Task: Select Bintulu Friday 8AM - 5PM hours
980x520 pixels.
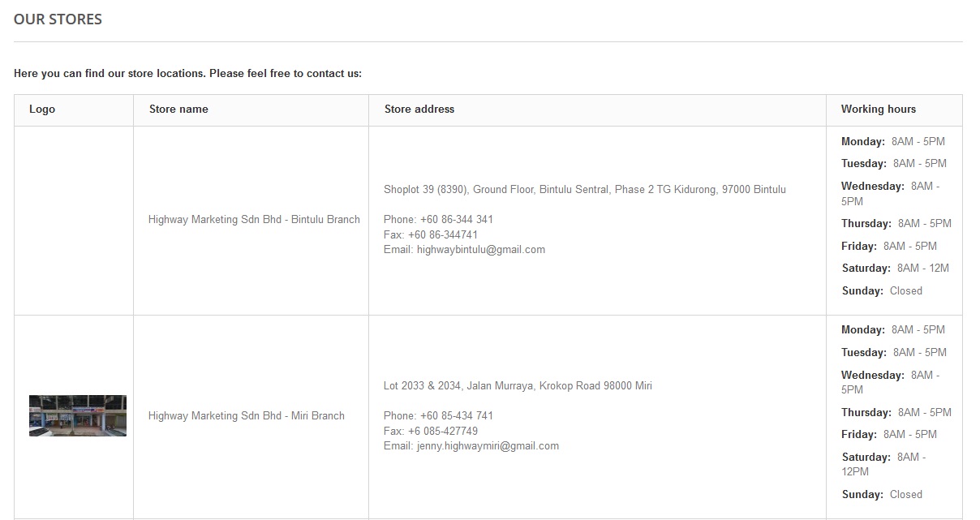Action: (x=889, y=246)
